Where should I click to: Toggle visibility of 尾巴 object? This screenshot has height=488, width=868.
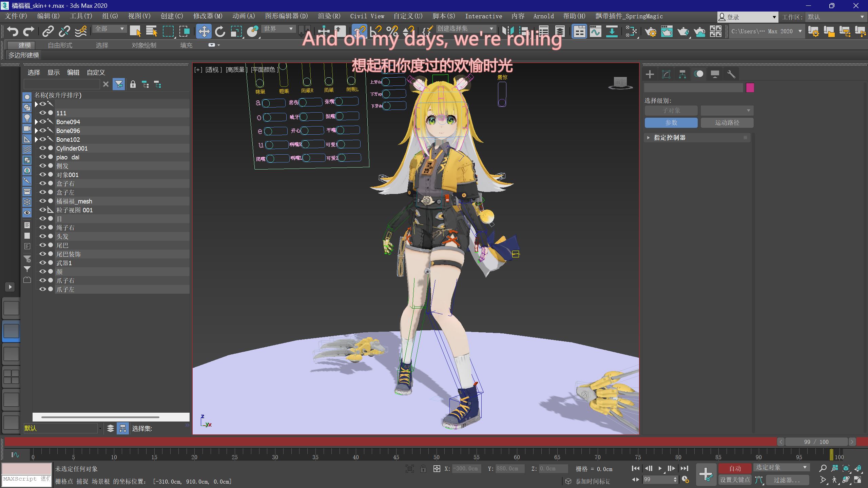tap(43, 245)
